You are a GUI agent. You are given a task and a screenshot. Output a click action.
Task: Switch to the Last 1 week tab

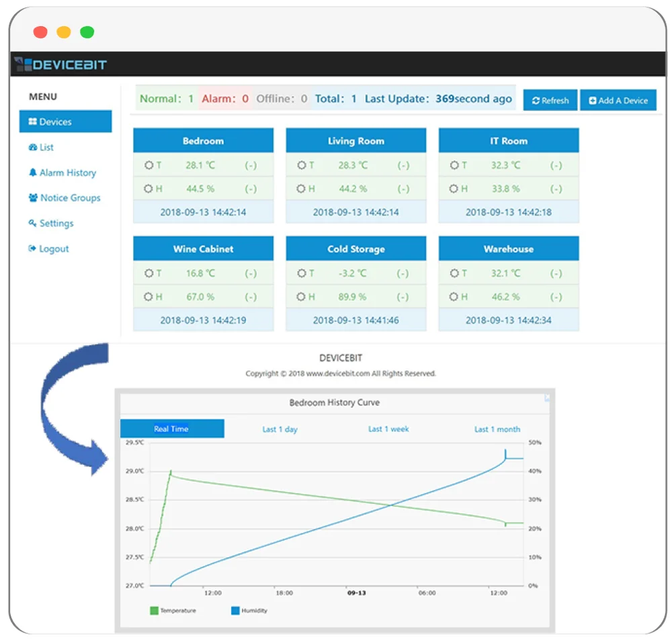click(x=388, y=429)
